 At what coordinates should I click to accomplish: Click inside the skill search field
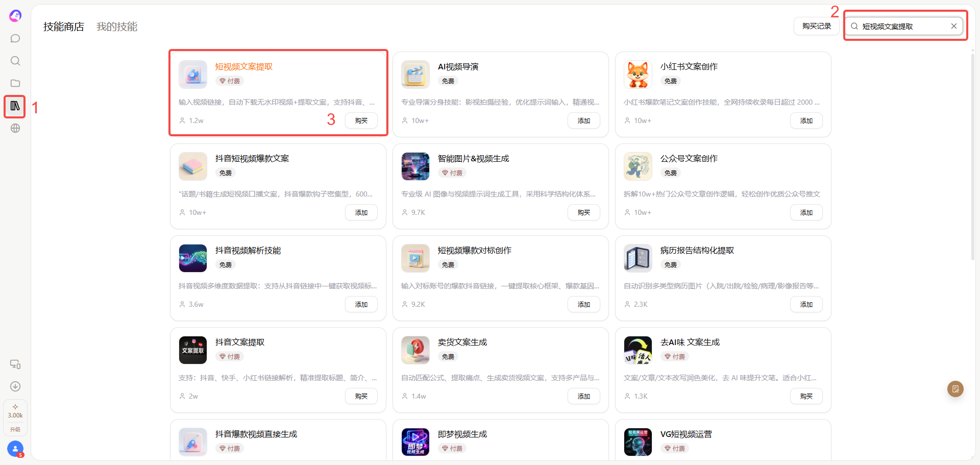point(904,26)
